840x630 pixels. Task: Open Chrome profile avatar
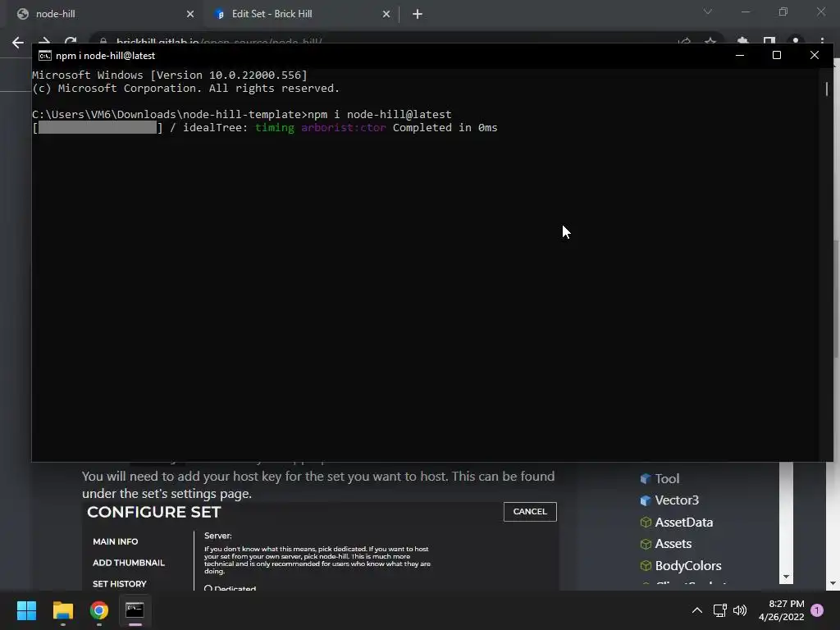796,42
